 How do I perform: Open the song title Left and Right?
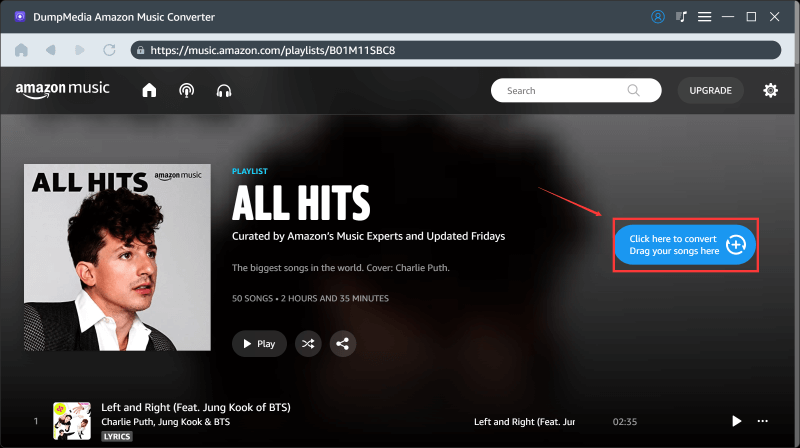click(196, 407)
